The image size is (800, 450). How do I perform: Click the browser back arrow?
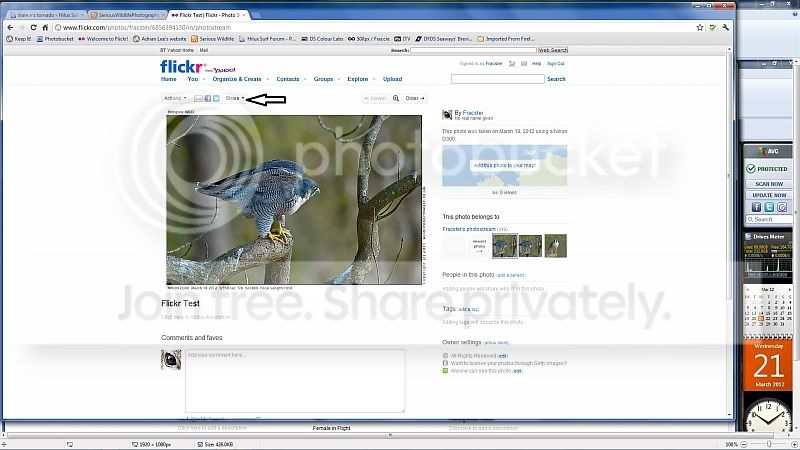pos(10,28)
